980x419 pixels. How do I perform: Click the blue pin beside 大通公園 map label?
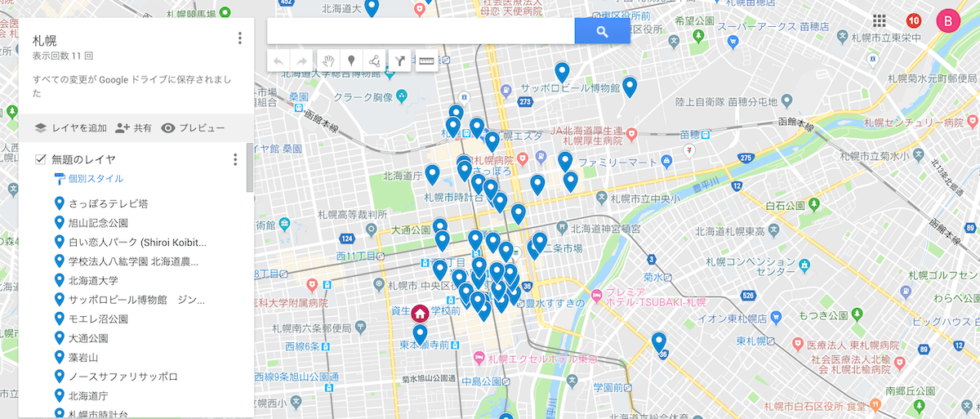440,229
